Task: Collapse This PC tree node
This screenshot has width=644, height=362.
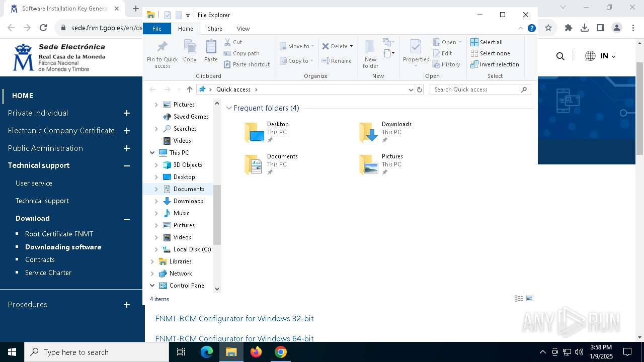Action: coord(152,153)
